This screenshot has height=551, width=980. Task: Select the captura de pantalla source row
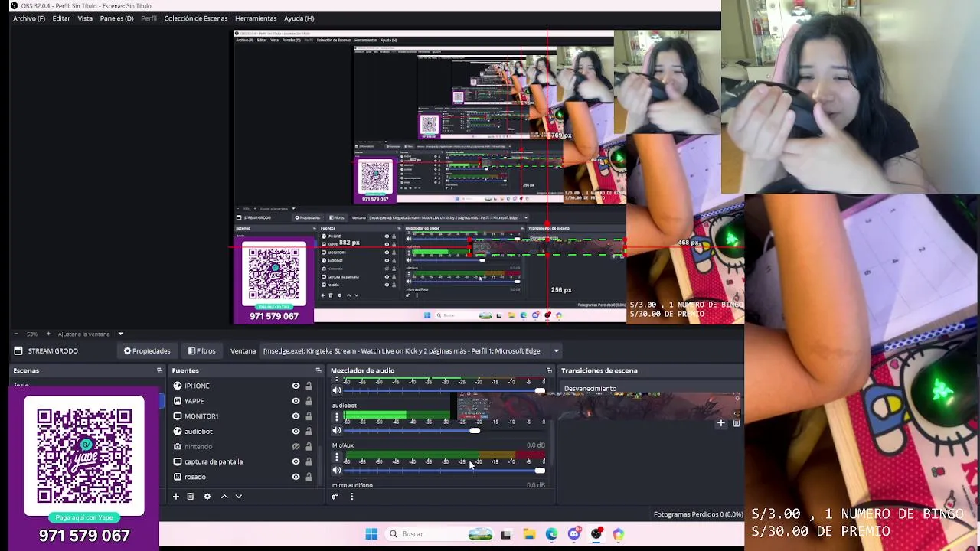[x=242, y=461]
